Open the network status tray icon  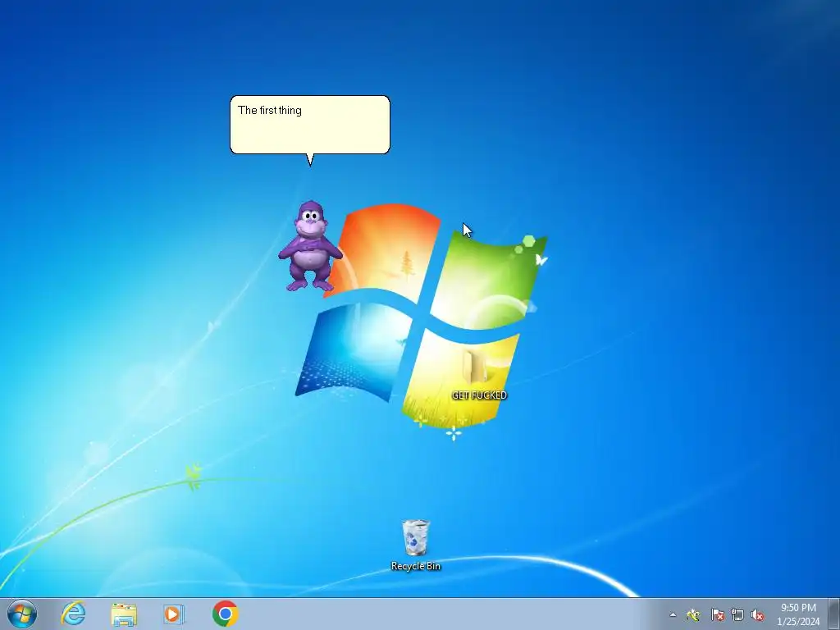pos(737,615)
